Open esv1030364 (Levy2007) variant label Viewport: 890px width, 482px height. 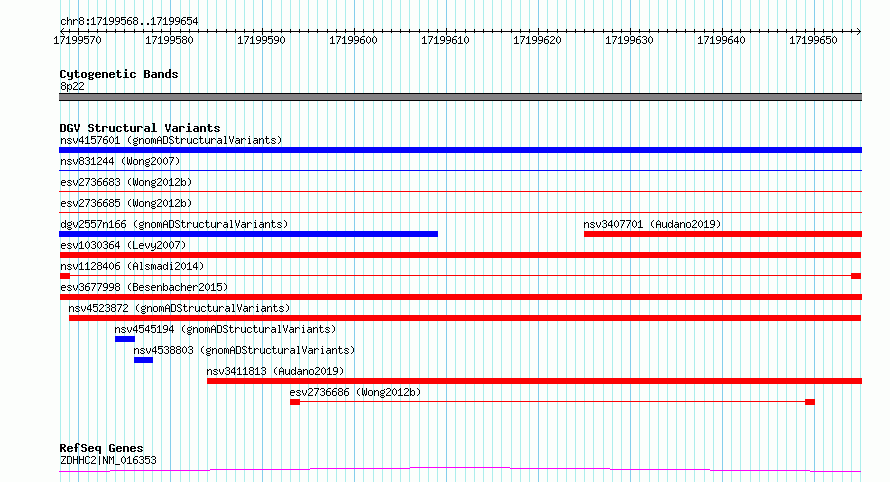pyautogui.click(x=123, y=245)
